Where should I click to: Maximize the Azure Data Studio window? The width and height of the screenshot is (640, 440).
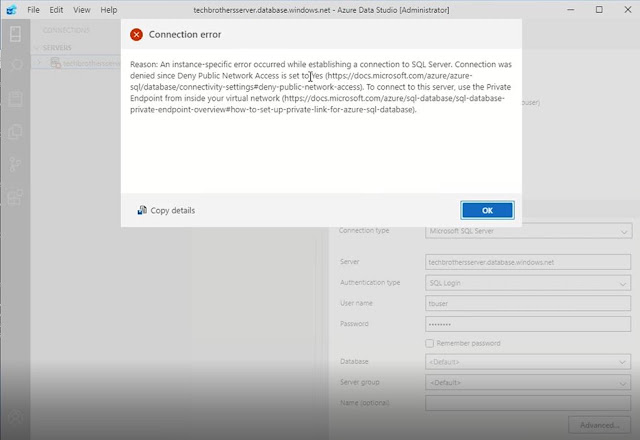599,10
